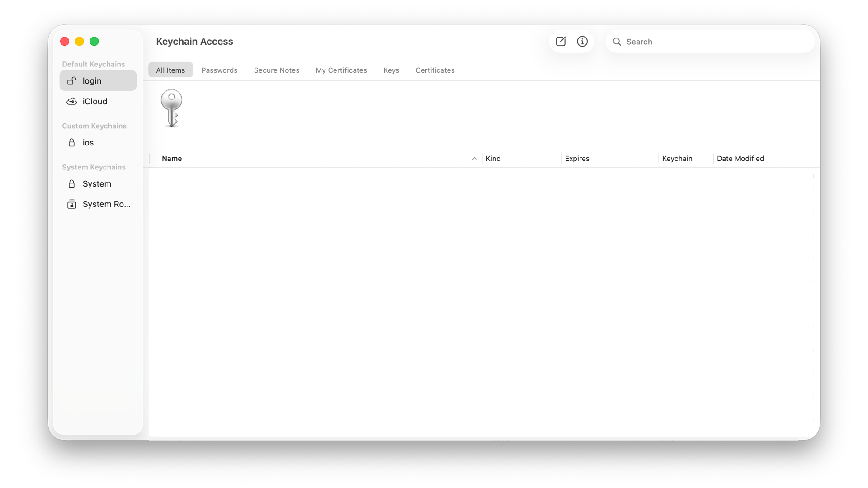The height and width of the screenshot is (488, 868).
Task: Switch to the Certificates tab
Action: (435, 70)
